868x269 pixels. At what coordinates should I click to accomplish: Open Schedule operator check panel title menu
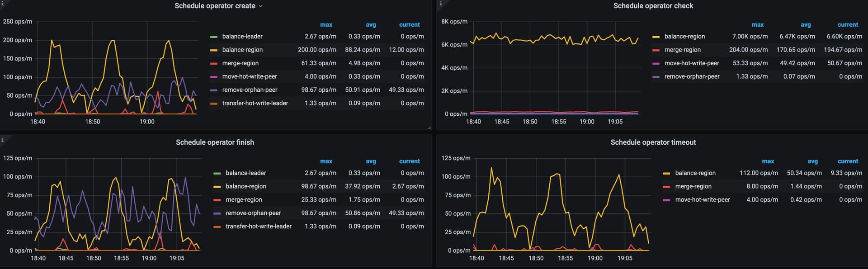653,6
